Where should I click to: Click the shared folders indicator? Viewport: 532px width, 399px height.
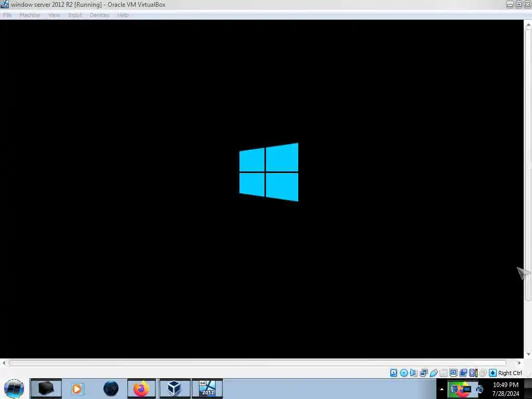click(444, 373)
